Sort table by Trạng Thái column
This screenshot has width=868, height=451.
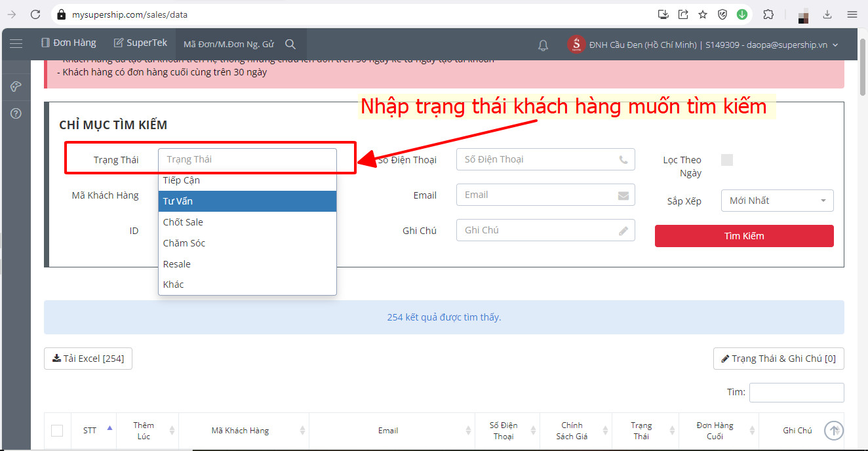(645, 430)
